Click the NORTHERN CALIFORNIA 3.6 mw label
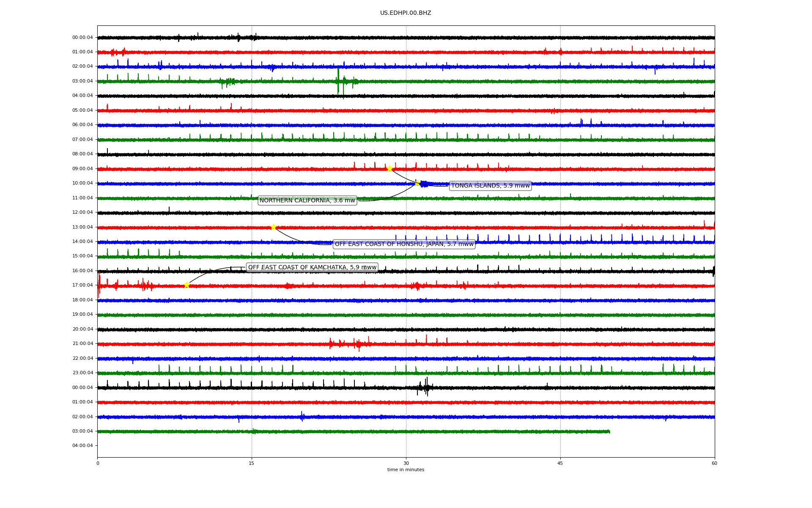Image resolution: width=812 pixels, height=508 pixels. click(307, 200)
